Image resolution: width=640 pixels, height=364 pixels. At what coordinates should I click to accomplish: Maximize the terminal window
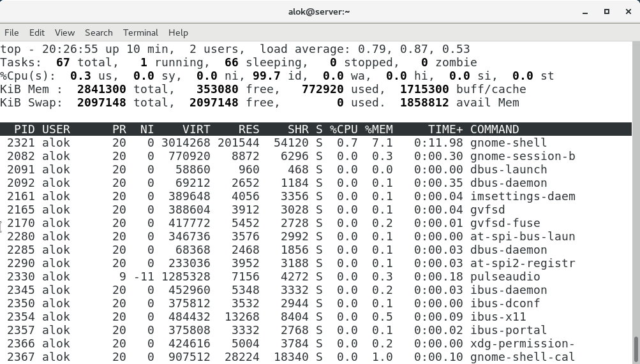coord(607,12)
